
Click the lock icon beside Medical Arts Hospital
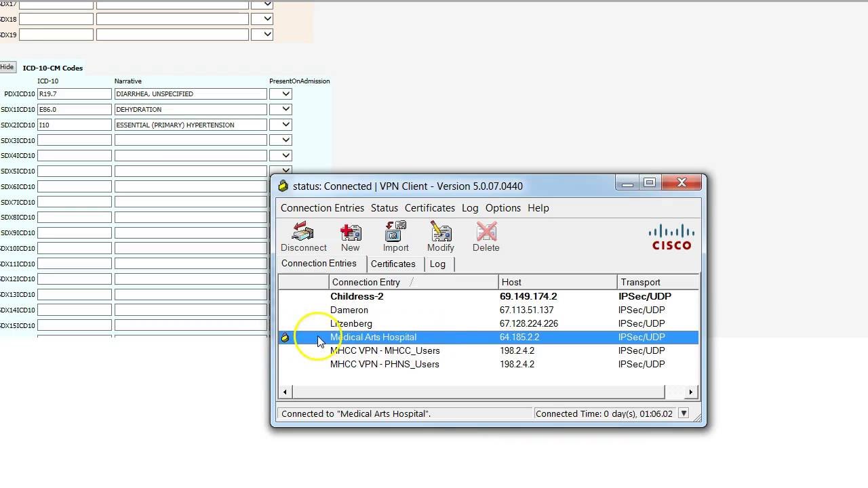[285, 337]
